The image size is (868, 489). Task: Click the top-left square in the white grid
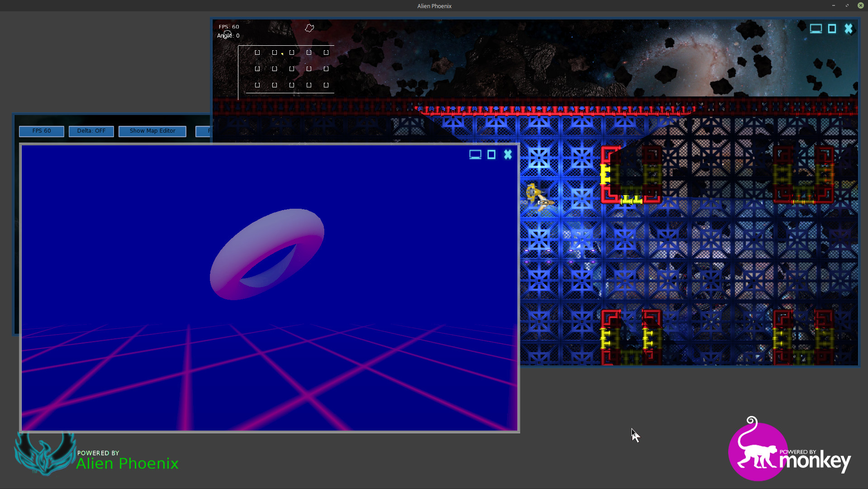pos(257,53)
